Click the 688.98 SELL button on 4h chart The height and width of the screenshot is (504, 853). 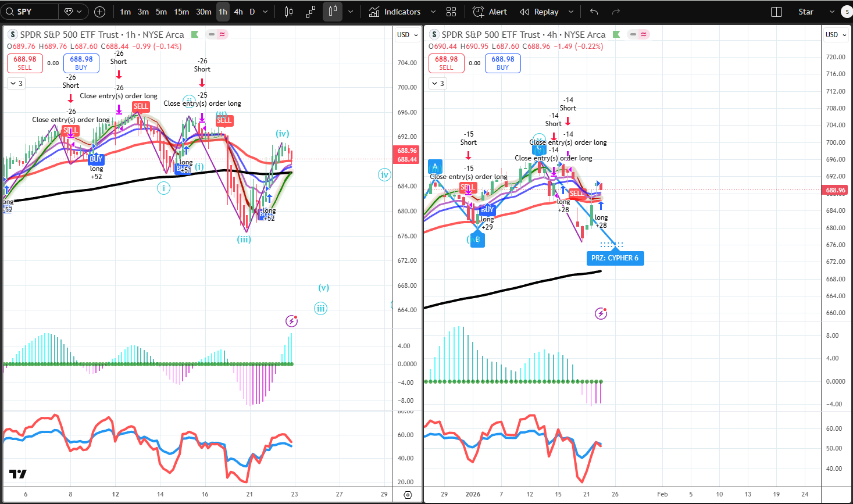[447, 63]
